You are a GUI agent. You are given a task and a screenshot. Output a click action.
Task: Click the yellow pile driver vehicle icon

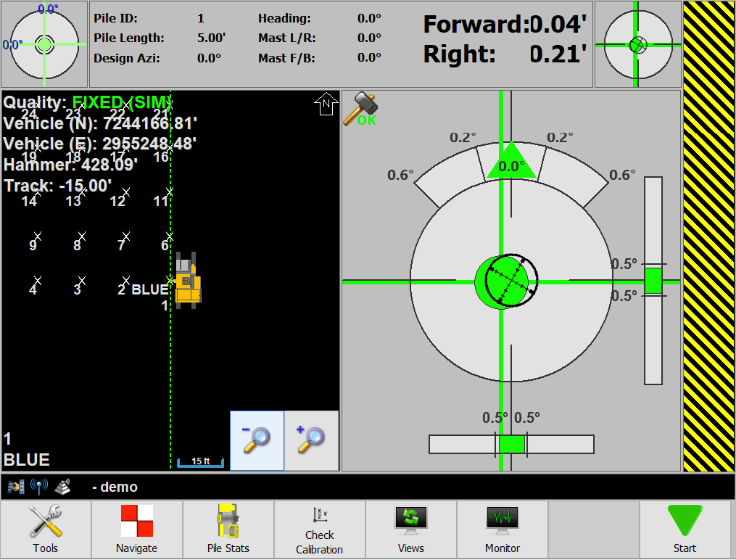(187, 281)
